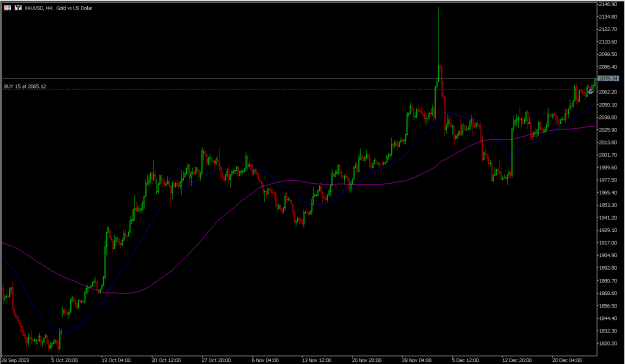Click the 2122.70 price scale label

pos(608,29)
